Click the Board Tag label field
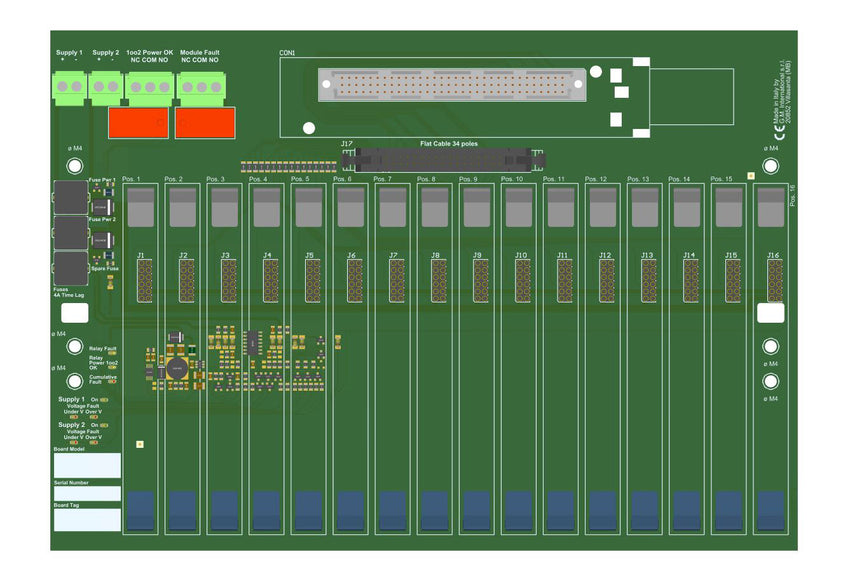 (x=87, y=520)
